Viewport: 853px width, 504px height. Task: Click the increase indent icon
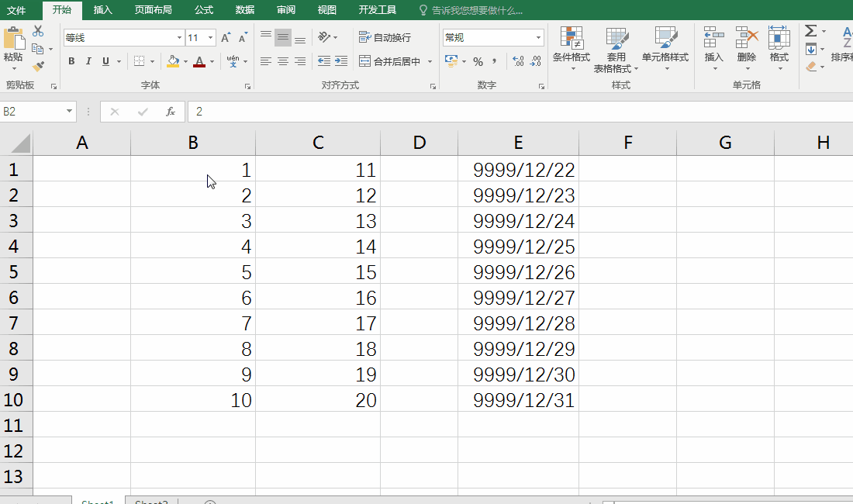tap(341, 61)
